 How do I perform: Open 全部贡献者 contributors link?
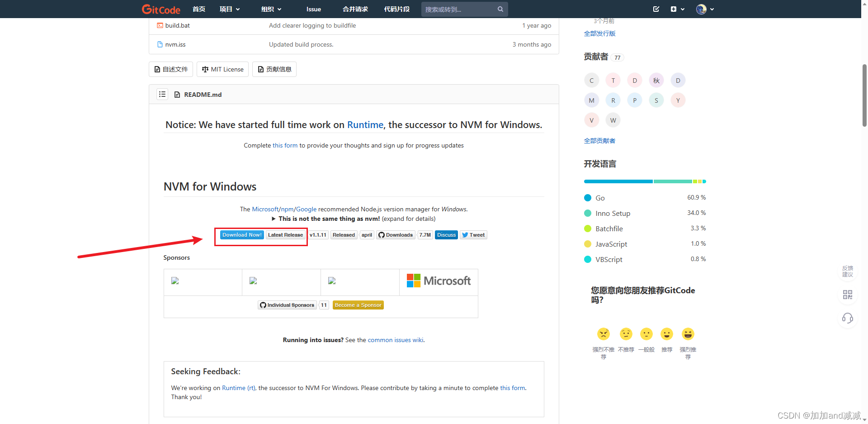point(599,141)
